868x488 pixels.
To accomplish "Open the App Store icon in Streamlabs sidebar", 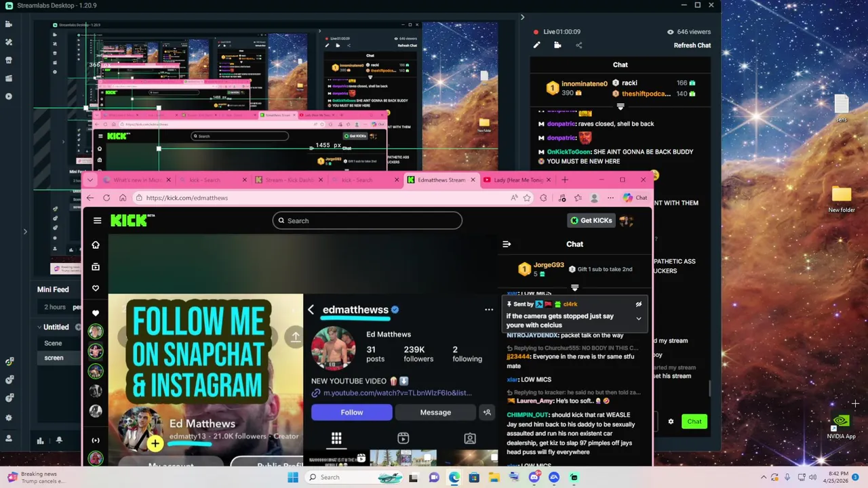I will pos(9,60).
